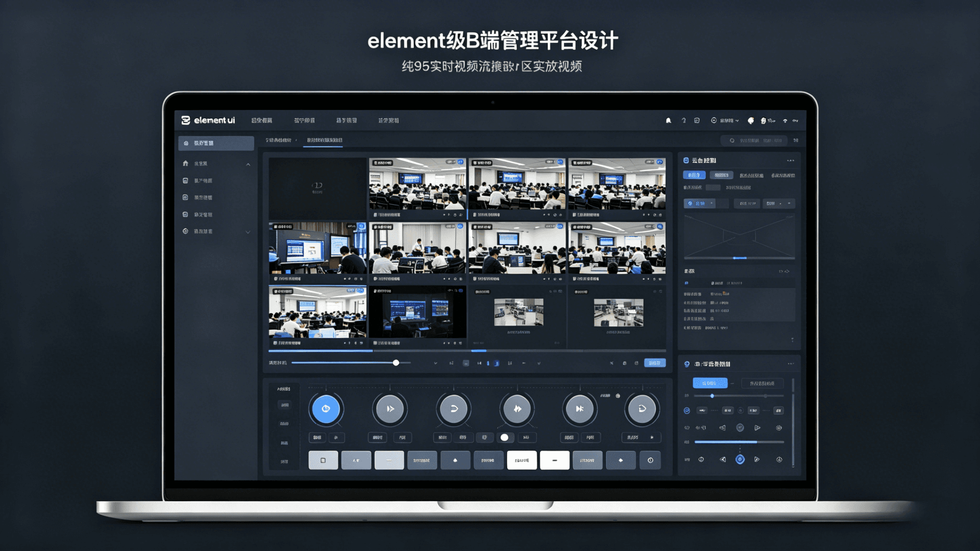Image resolution: width=980 pixels, height=551 pixels.
Task: Collapse the sidebar home section chevron
Action: pyautogui.click(x=248, y=164)
